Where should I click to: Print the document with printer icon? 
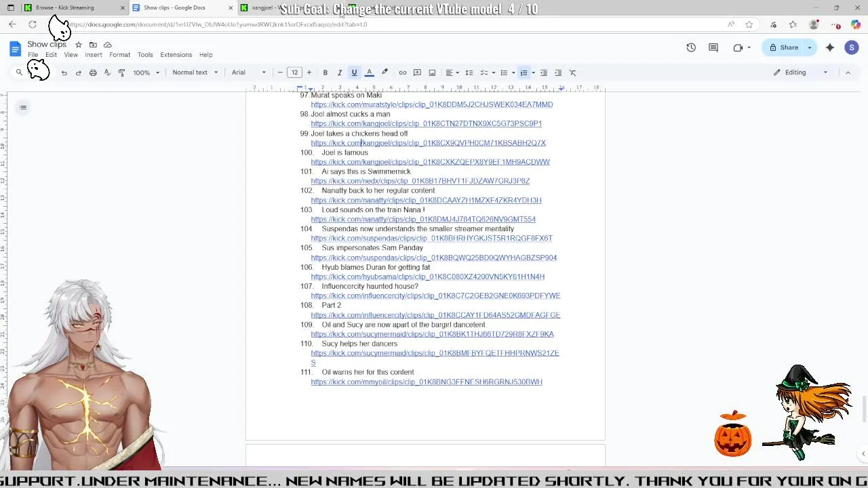[x=93, y=73]
